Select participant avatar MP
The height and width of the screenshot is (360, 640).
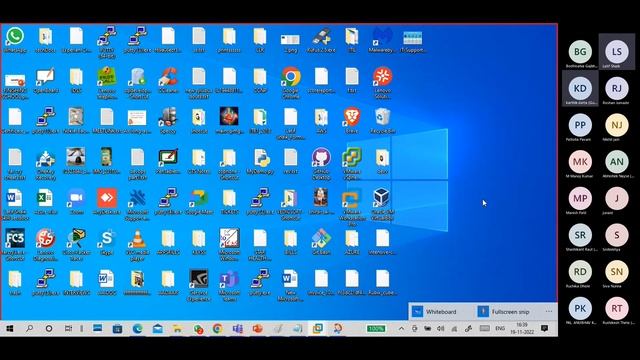click(580, 198)
